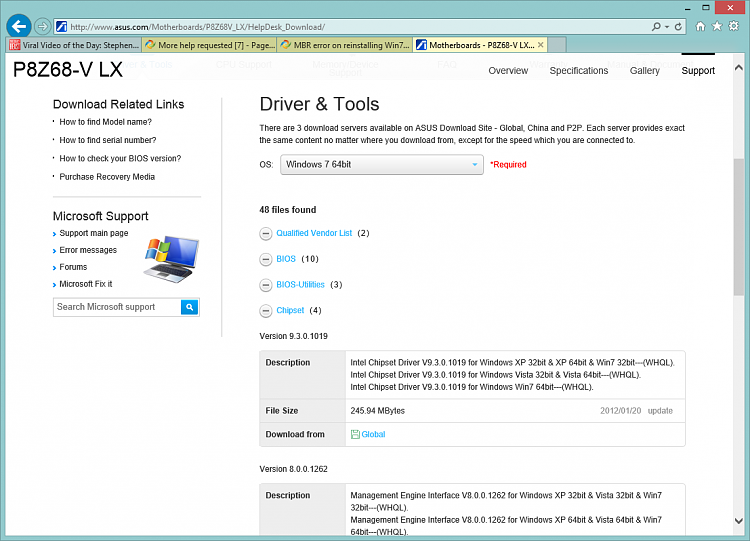Switch to Viral Video of the Day tab
750x541 pixels.
(x=74, y=45)
